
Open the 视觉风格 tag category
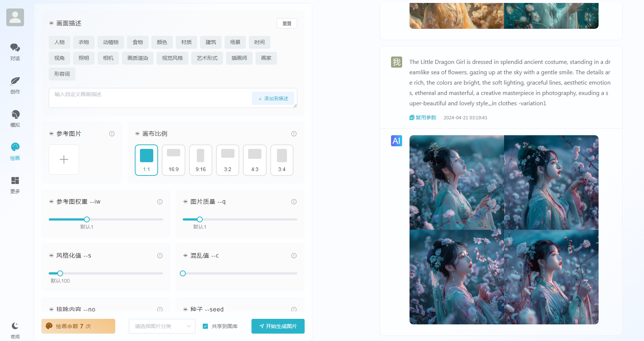pos(172,58)
